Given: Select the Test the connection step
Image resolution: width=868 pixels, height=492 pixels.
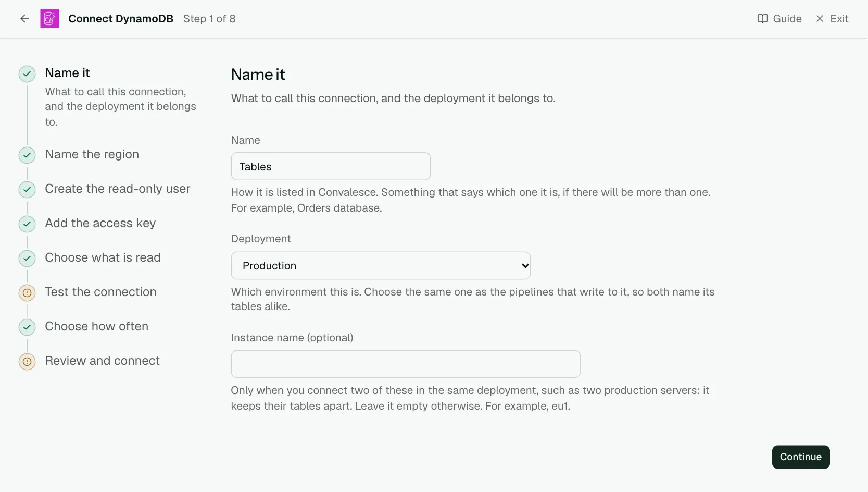Looking at the screenshot, I should click(101, 292).
